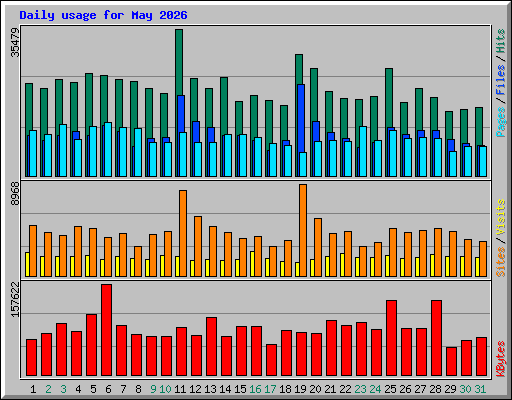Click the 'KBytes' legend label
Viewport: 512px width, 400px height.
click(501, 359)
